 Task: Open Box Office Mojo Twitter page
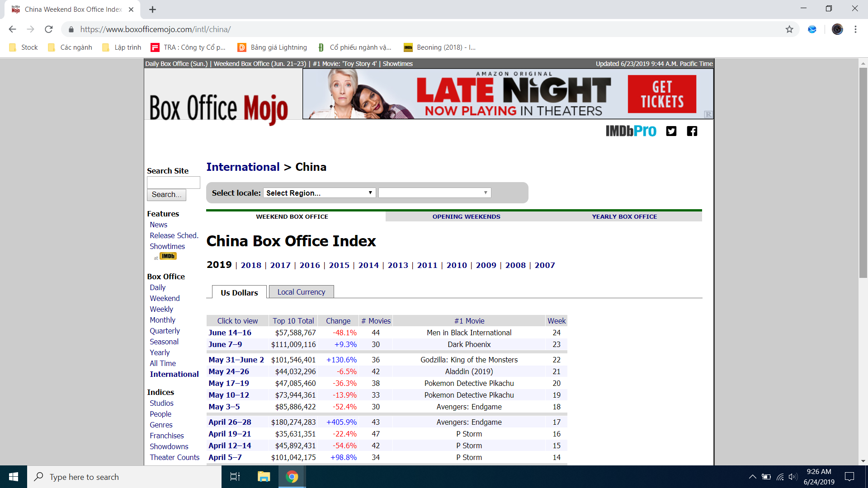coord(671,131)
